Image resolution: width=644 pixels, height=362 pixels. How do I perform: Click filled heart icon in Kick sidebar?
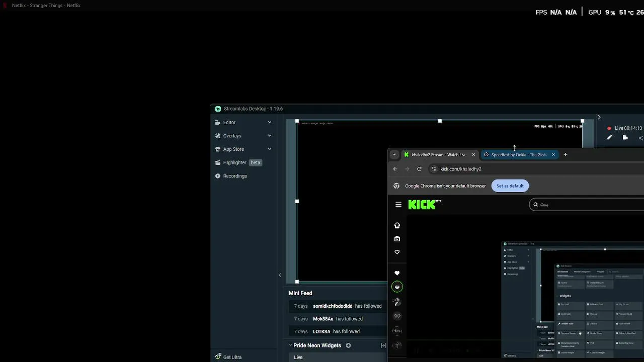click(x=397, y=273)
